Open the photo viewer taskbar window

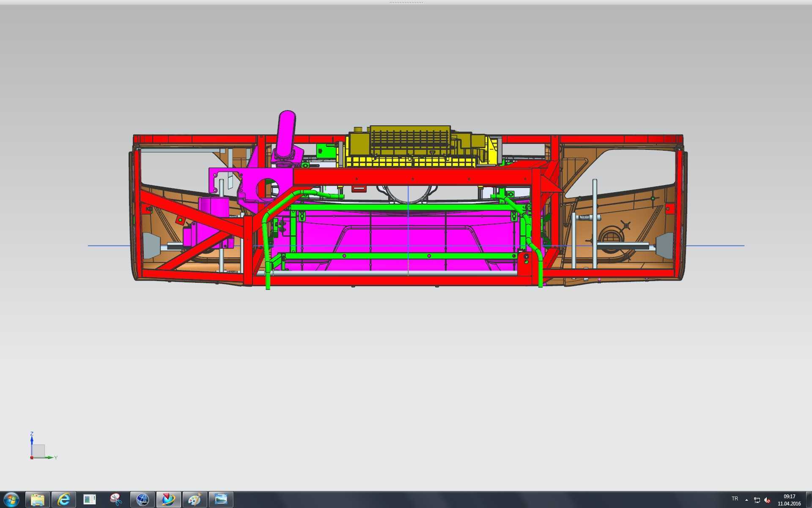coord(221,500)
